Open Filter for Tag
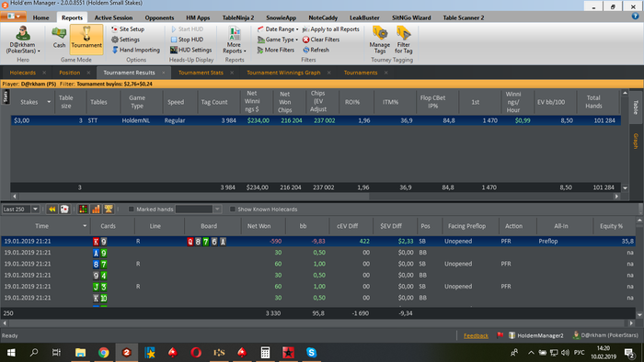Viewport: 644px width, 362px height. (403, 40)
